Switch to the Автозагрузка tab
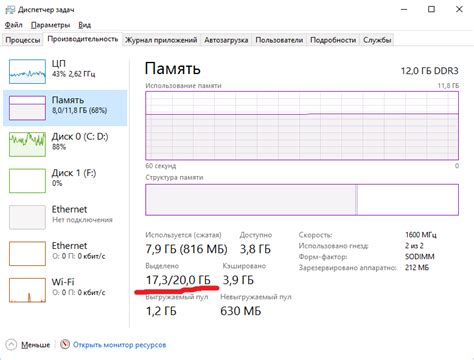The height and width of the screenshot is (360, 474). (226, 40)
